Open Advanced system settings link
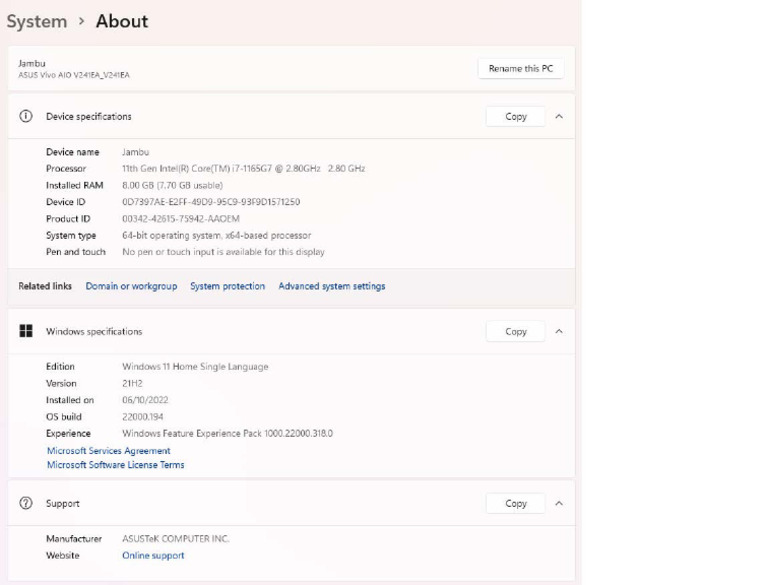 332,286
